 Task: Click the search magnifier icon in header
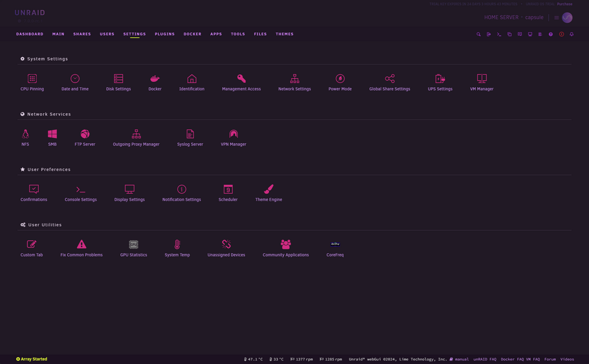pyautogui.click(x=478, y=34)
